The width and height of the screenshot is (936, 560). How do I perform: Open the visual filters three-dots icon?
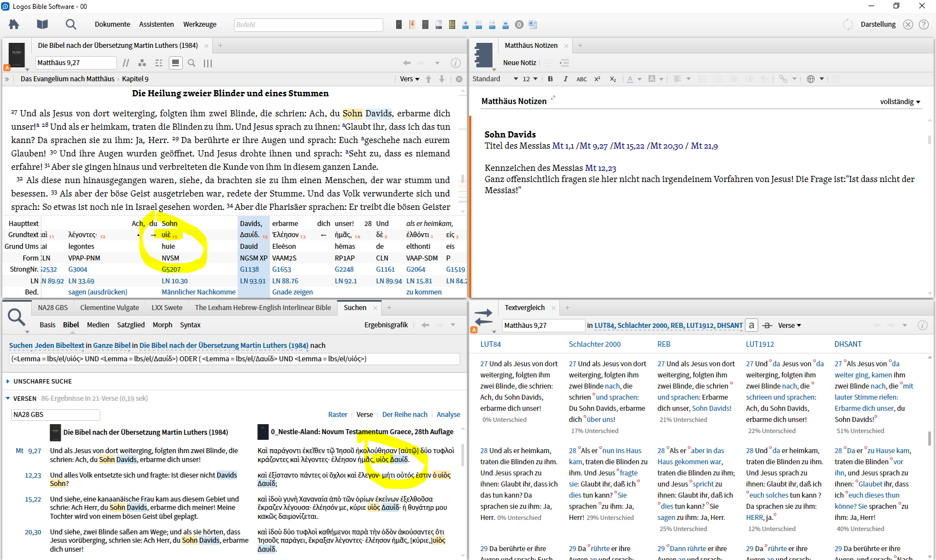point(142,63)
